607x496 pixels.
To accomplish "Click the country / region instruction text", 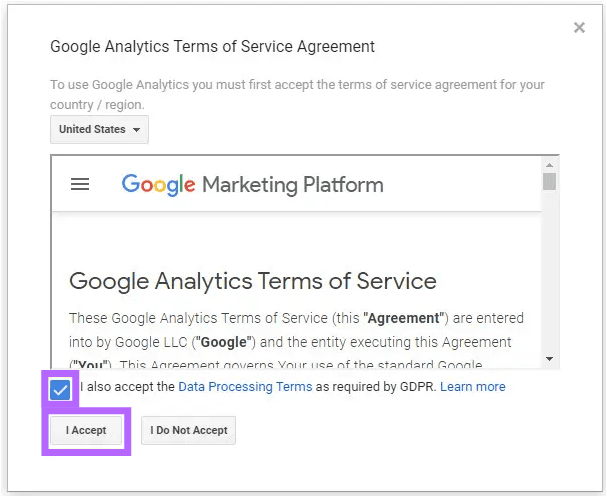I will pos(297,94).
